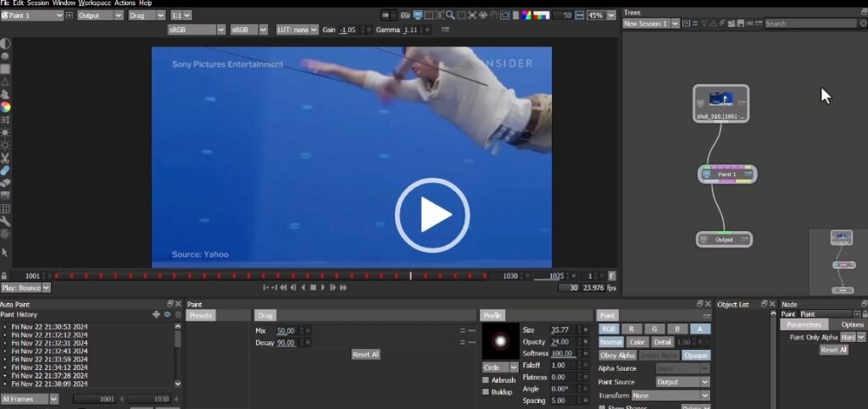Pick the color wheel tool in left toolbar

coord(5,107)
